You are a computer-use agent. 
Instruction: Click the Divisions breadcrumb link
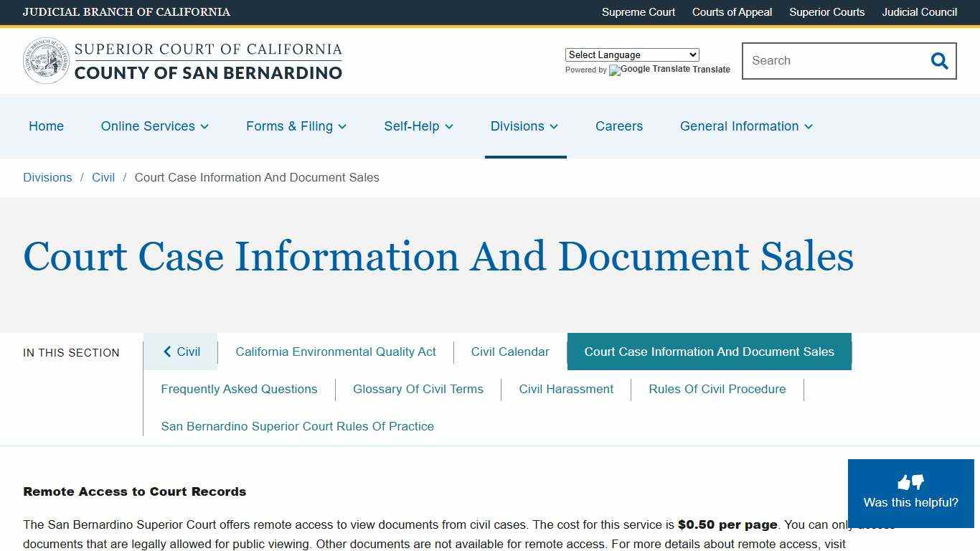47,177
